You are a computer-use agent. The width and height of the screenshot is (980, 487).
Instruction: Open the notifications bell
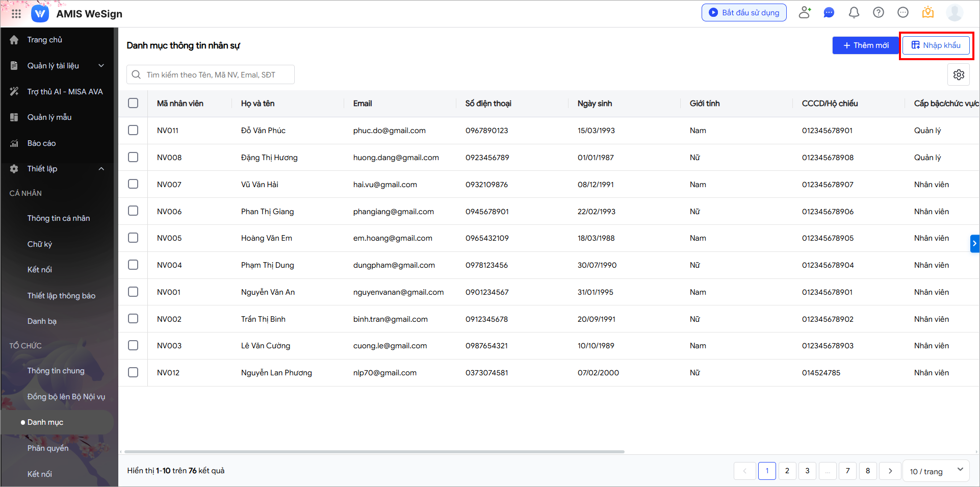pyautogui.click(x=854, y=13)
